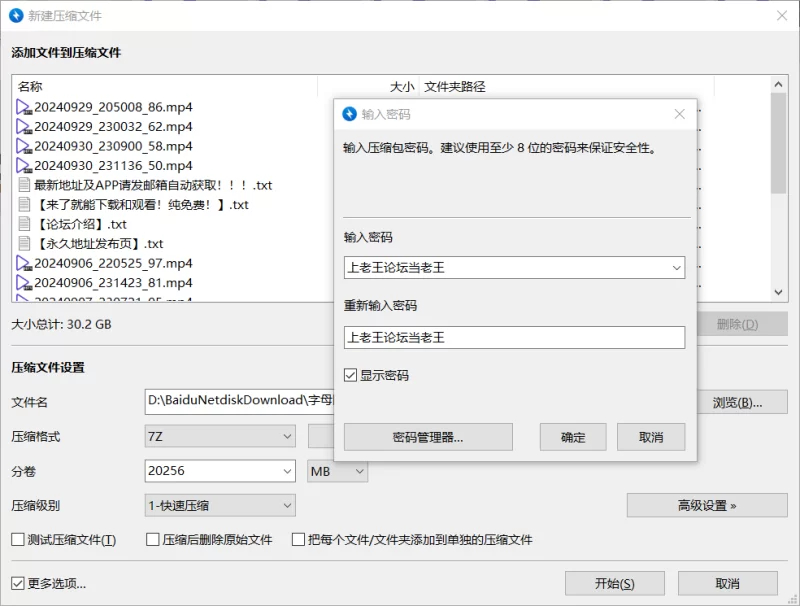The height and width of the screenshot is (606, 800).
Task: Select file 20240929_205008_86.mp4
Action: (113, 107)
